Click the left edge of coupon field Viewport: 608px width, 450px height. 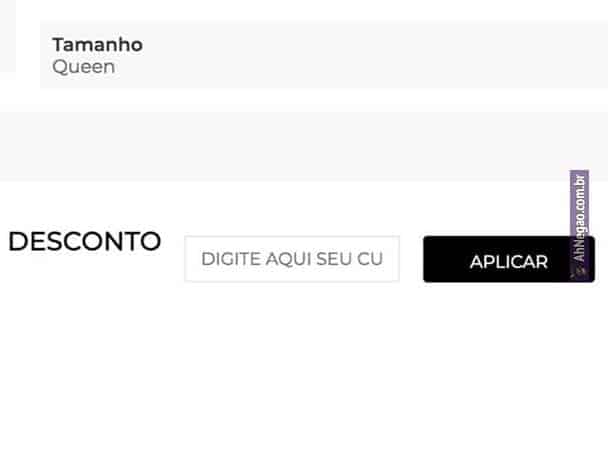point(191,259)
